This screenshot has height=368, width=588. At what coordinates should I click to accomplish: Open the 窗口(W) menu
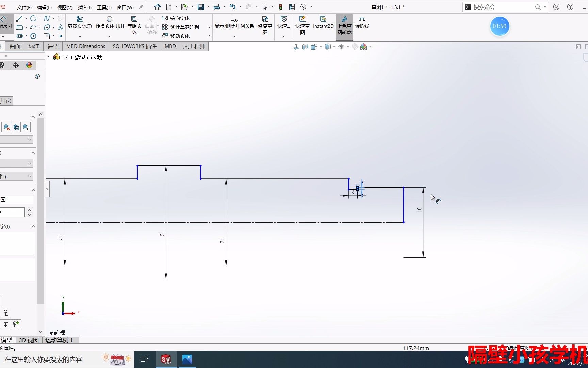click(x=125, y=7)
